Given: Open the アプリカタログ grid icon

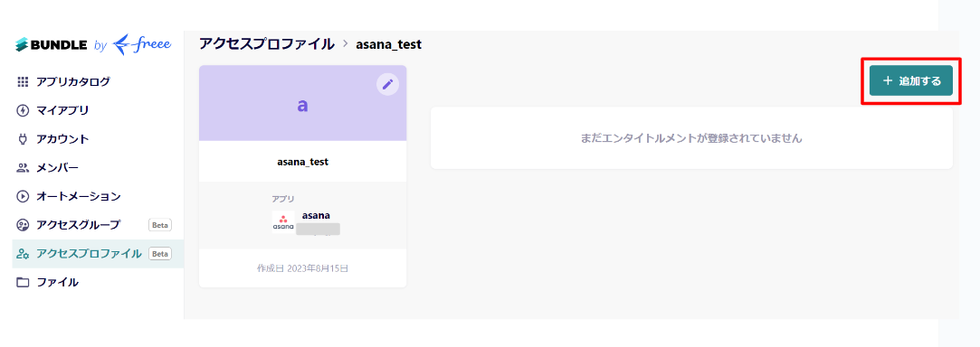Looking at the screenshot, I should pos(24,81).
